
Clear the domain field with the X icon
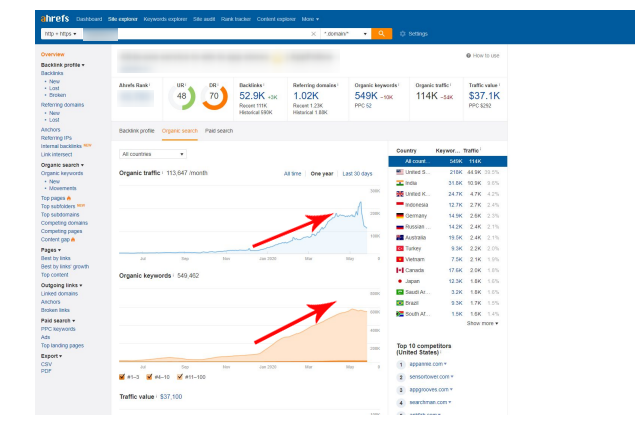click(313, 34)
